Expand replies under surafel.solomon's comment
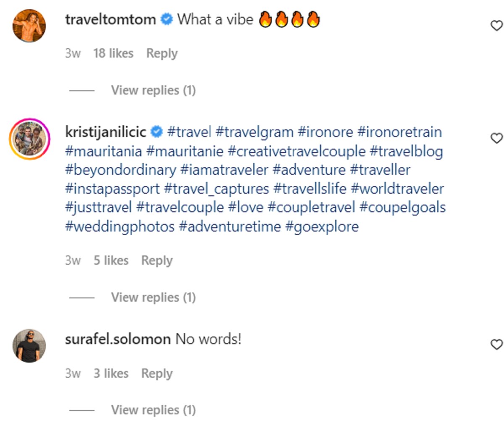Viewport: 504px width, 421px height. tap(153, 410)
